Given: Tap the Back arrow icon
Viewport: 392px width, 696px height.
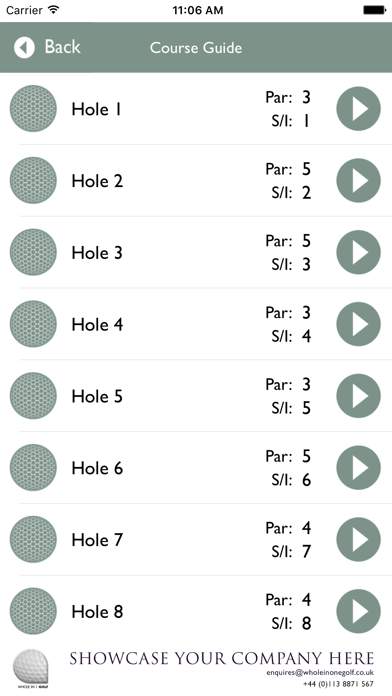Looking at the screenshot, I should point(24,47).
